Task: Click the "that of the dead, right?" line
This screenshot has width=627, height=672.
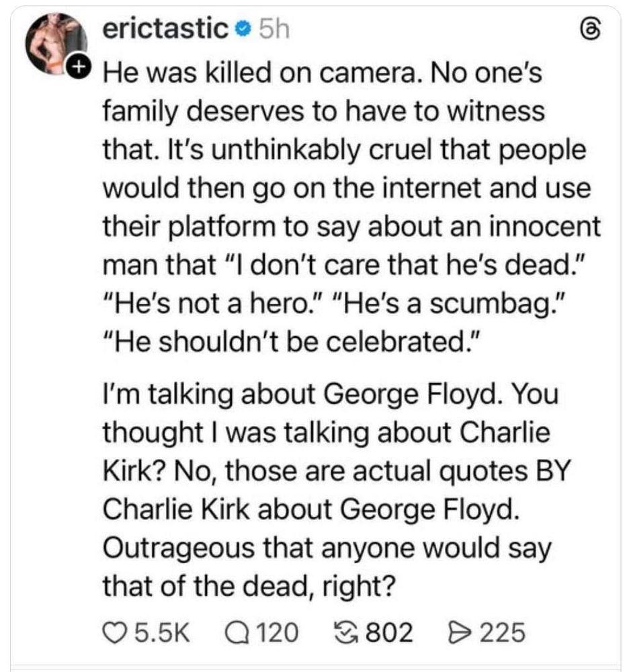Action: tap(247, 586)
